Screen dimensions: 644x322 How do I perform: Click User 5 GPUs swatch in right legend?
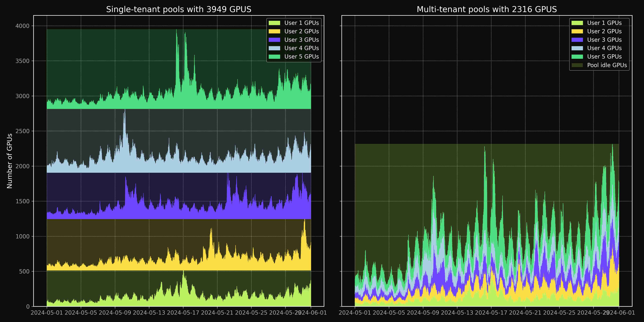[577, 56]
